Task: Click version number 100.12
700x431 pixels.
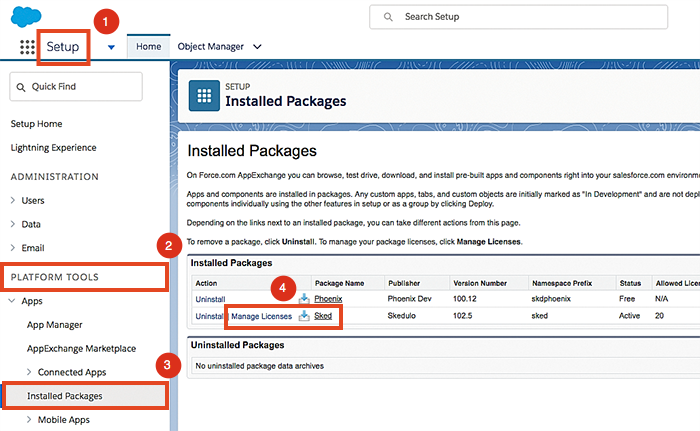Action: coord(465,299)
